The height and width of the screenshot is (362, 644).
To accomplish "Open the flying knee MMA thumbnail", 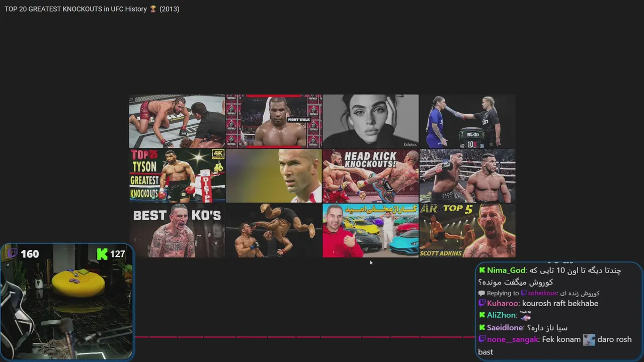I will pyautogui.click(x=274, y=230).
